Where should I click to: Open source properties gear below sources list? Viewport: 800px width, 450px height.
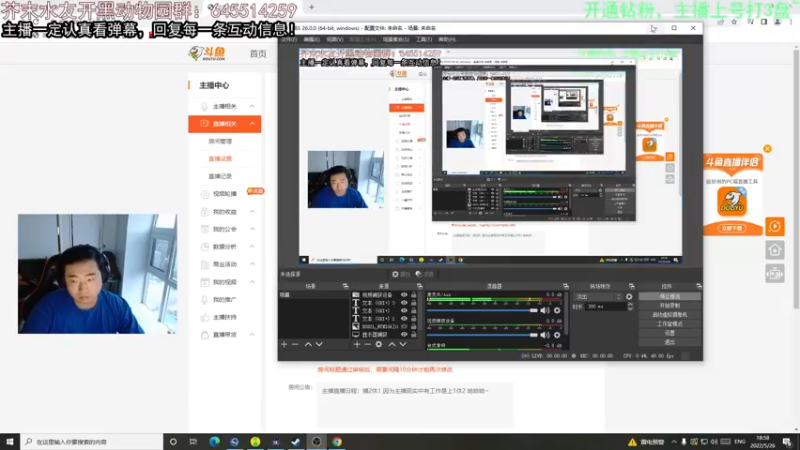[379, 344]
